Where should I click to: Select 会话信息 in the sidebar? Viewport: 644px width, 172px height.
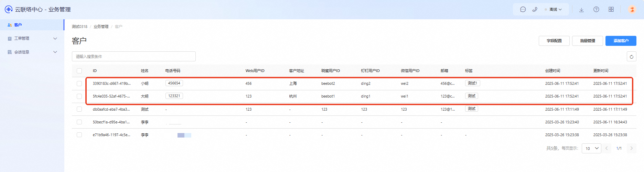32,52
